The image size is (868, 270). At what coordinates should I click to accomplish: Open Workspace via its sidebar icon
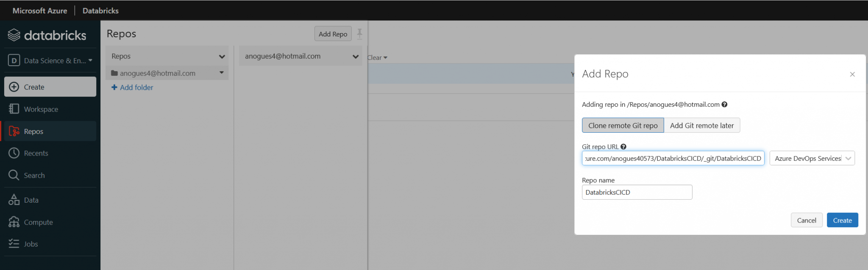14,109
